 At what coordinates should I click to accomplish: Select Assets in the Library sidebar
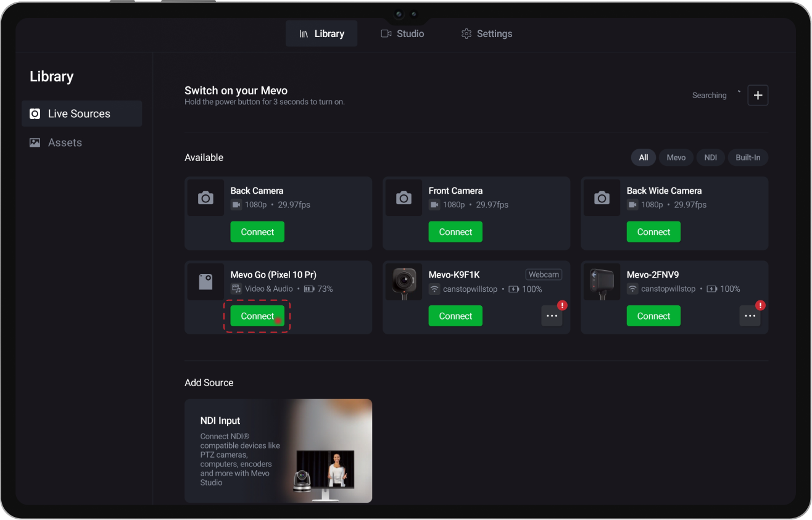coord(65,142)
